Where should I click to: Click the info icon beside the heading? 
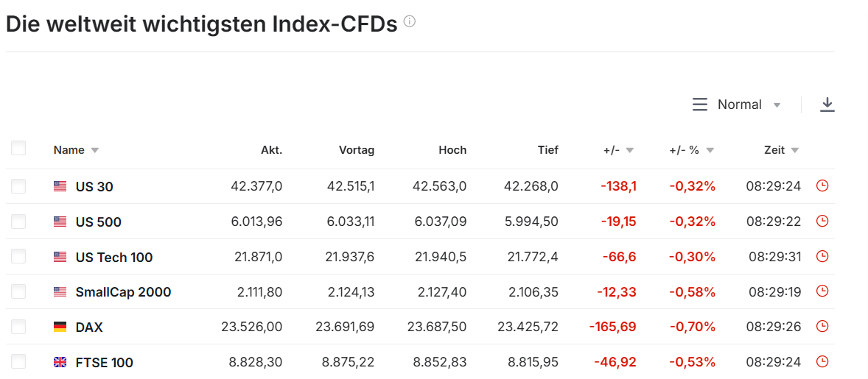410,22
